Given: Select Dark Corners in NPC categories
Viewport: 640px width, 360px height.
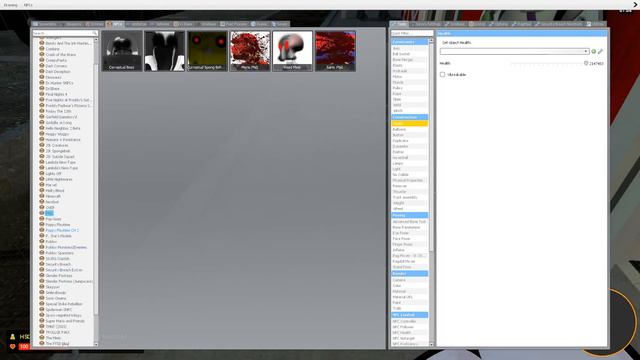Looking at the screenshot, I should [x=56, y=66].
